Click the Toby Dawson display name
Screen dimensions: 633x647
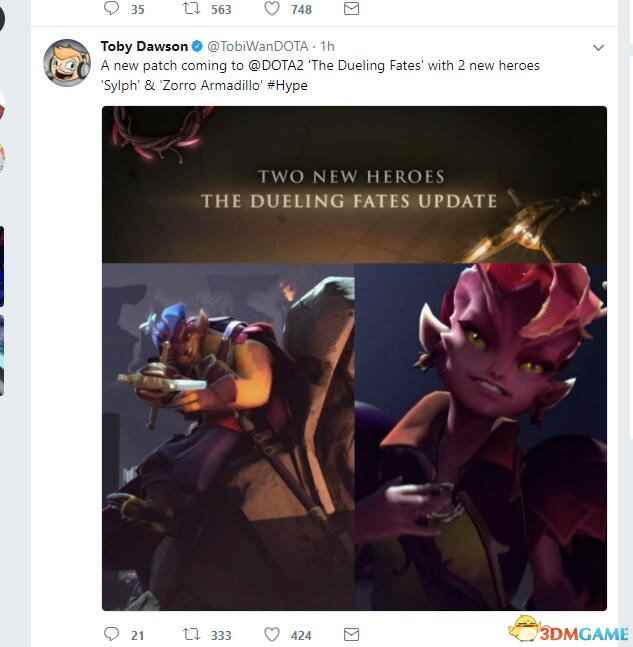(144, 47)
